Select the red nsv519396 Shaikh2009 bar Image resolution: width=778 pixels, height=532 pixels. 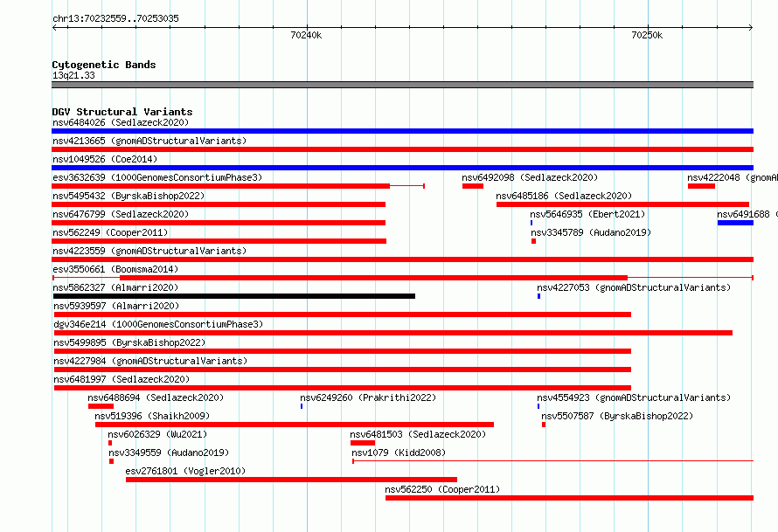(295, 425)
